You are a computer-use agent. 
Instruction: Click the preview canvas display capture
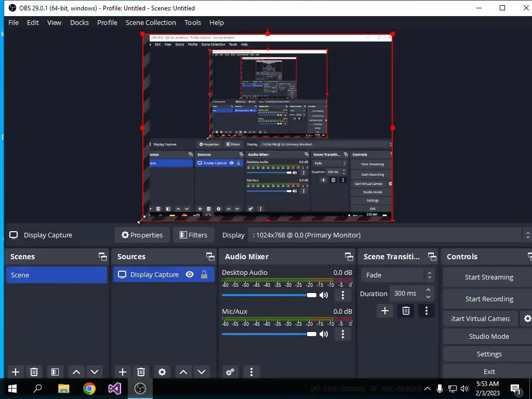coord(268,127)
